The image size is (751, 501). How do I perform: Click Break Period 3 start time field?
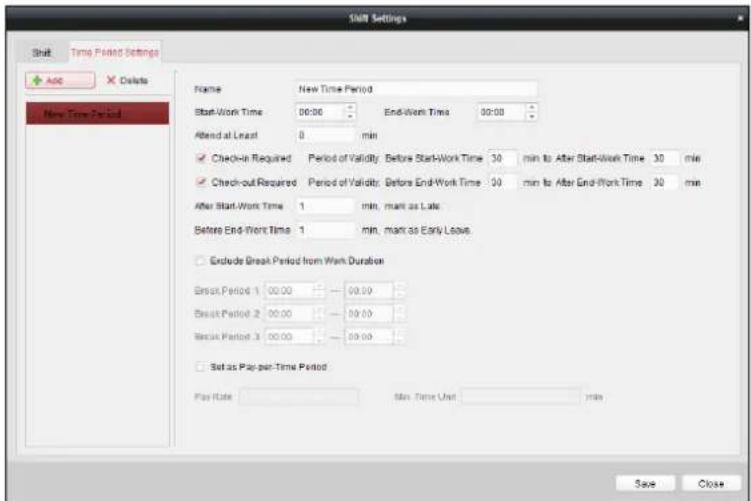pyautogui.click(x=289, y=337)
